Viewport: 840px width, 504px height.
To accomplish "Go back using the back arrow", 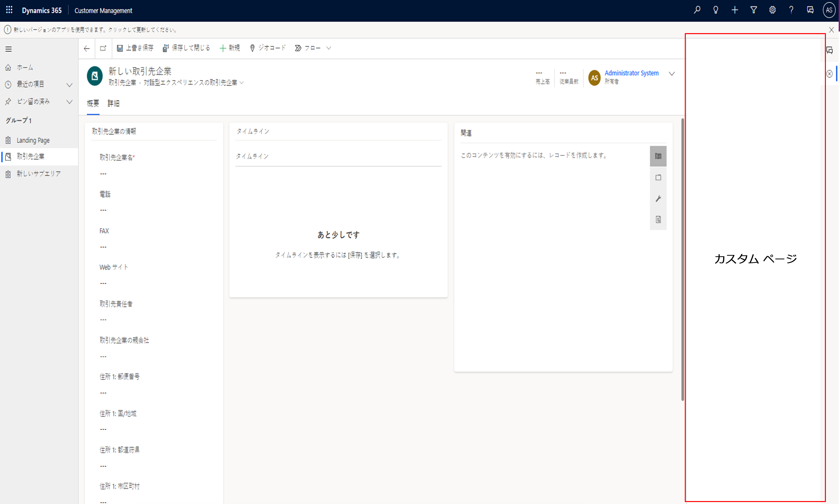I will tap(87, 49).
